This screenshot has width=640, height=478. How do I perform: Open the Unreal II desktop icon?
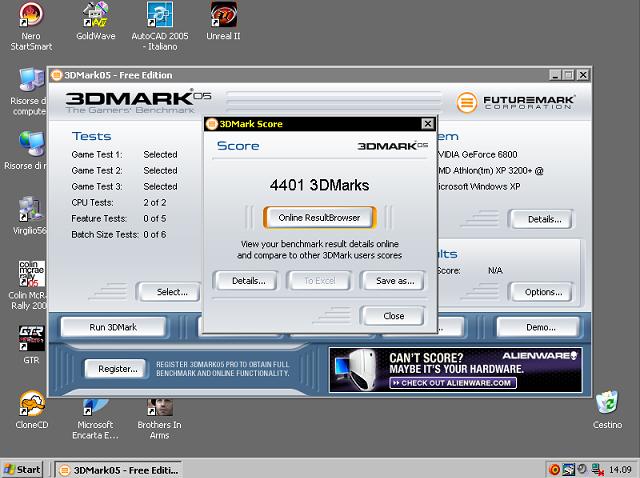[223, 21]
